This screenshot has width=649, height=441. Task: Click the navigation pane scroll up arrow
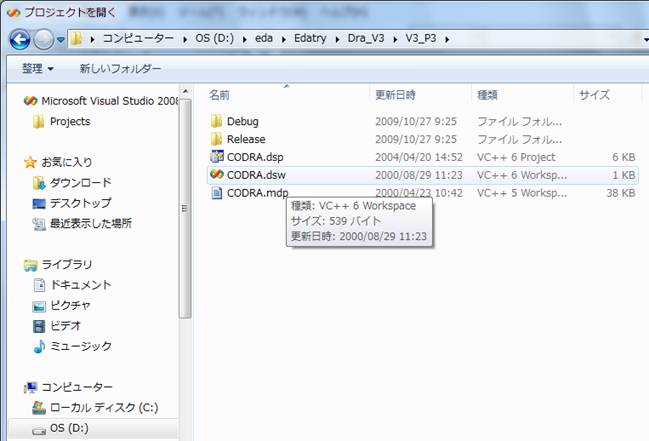tap(185, 92)
